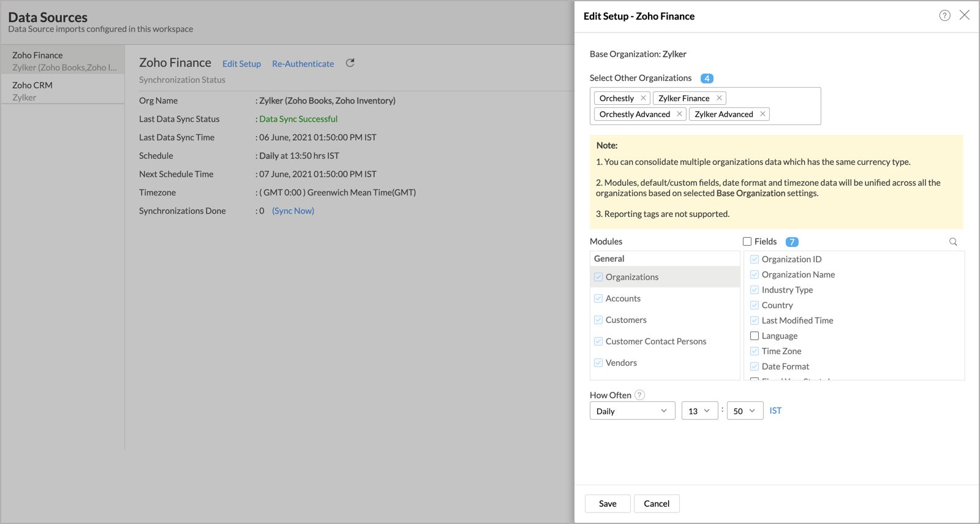Screen dimensions: 980x524
Task: Click the IST timezone link
Action: 775,411
